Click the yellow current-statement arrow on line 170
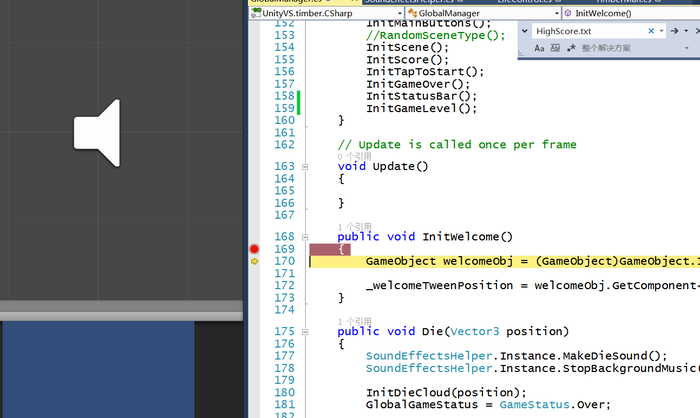 pyautogui.click(x=254, y=261)
